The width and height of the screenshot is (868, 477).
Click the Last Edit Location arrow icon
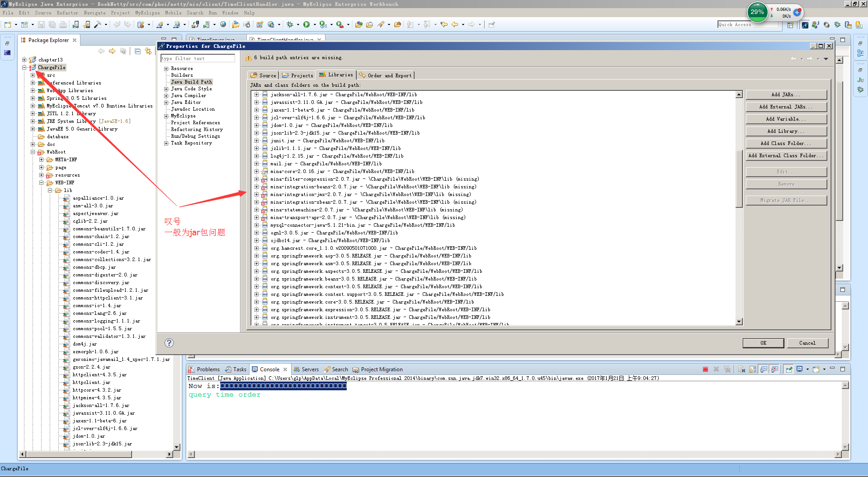click(x=444, y=24)
